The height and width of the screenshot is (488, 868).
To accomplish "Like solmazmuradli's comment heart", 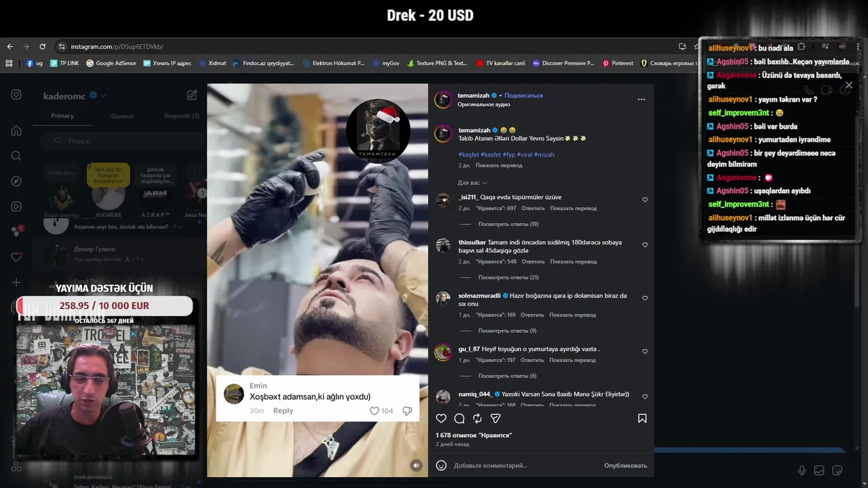I will 645,298.
